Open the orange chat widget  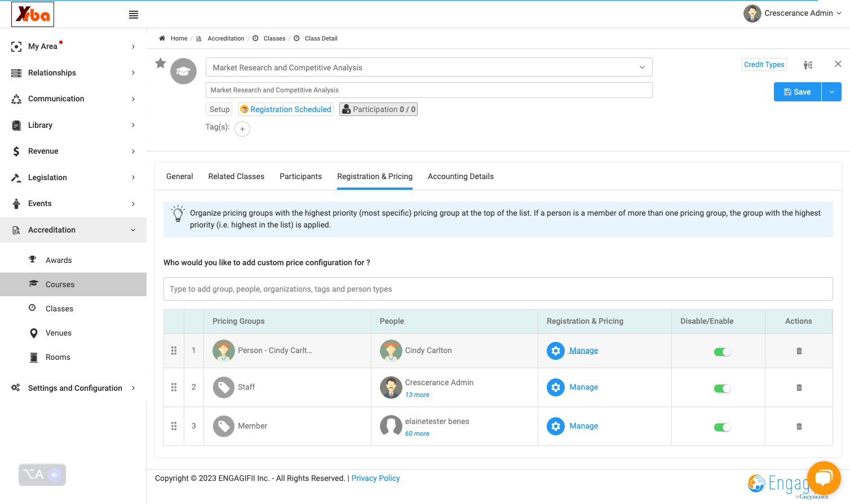(824, 478)
